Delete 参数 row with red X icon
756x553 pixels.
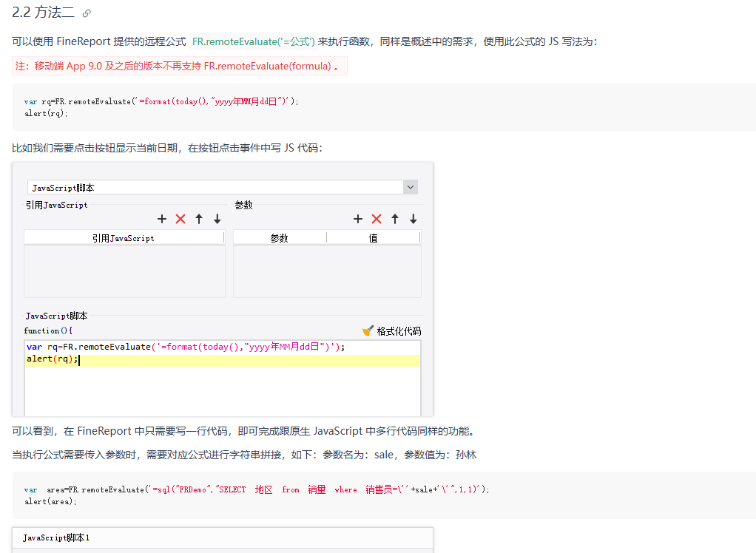click(377, 219)
